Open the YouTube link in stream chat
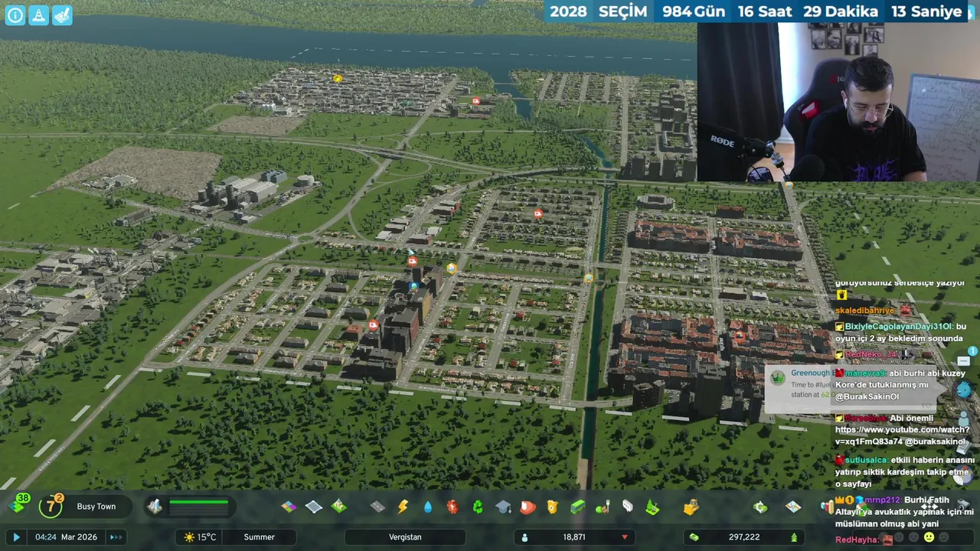980x551 pixels. click(901, 435)
